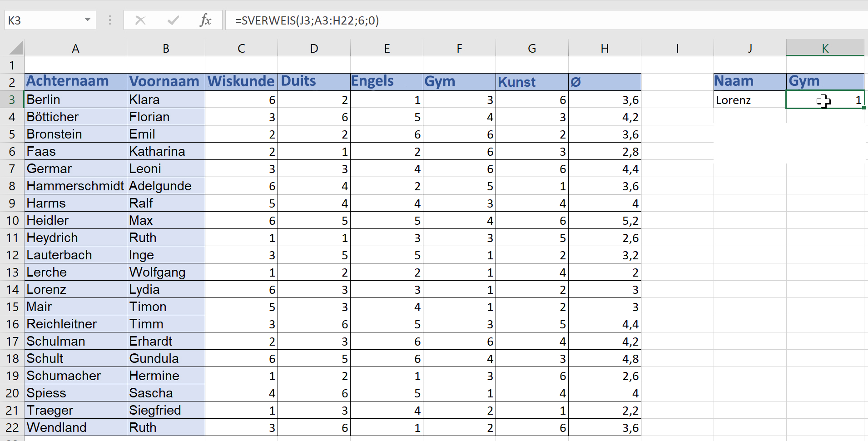Click the Achternaam header cell
Image resolution: width=868 pixels, height=441 pixels.
point(75,82)
